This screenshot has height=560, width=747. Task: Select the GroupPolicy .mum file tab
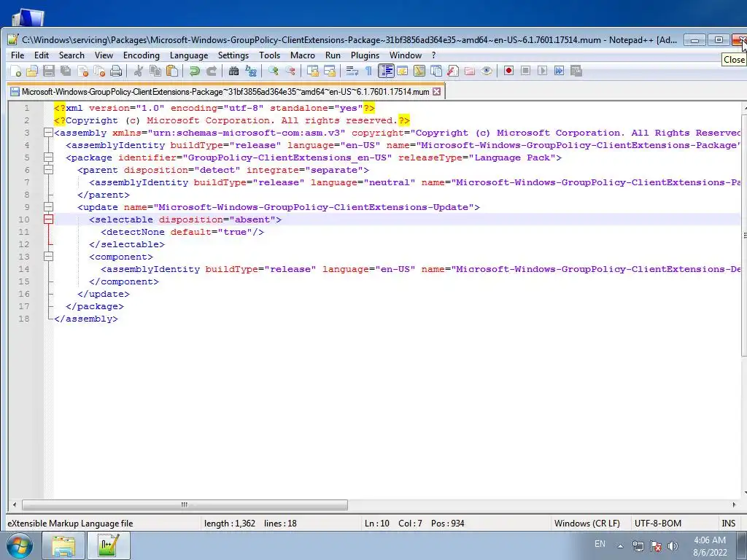pos(225,91)
